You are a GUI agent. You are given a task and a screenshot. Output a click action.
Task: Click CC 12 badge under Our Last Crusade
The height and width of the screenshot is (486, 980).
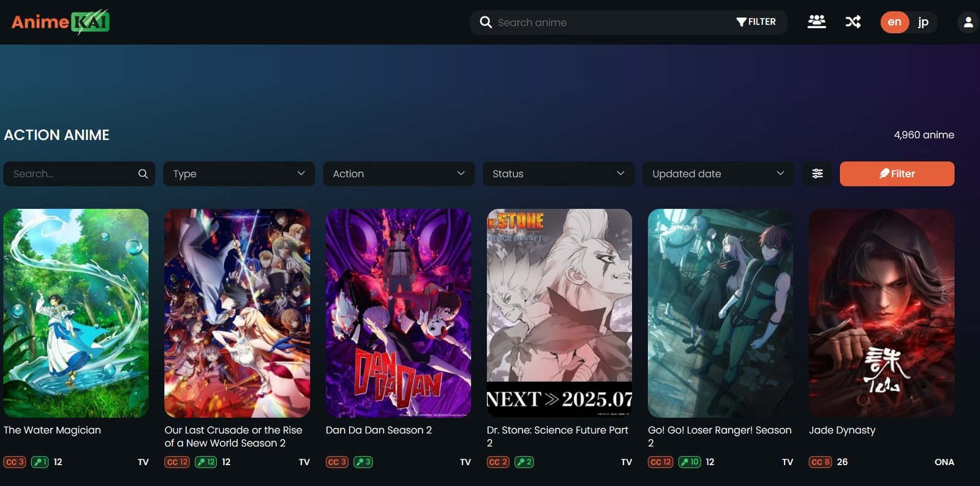point(177,462)
